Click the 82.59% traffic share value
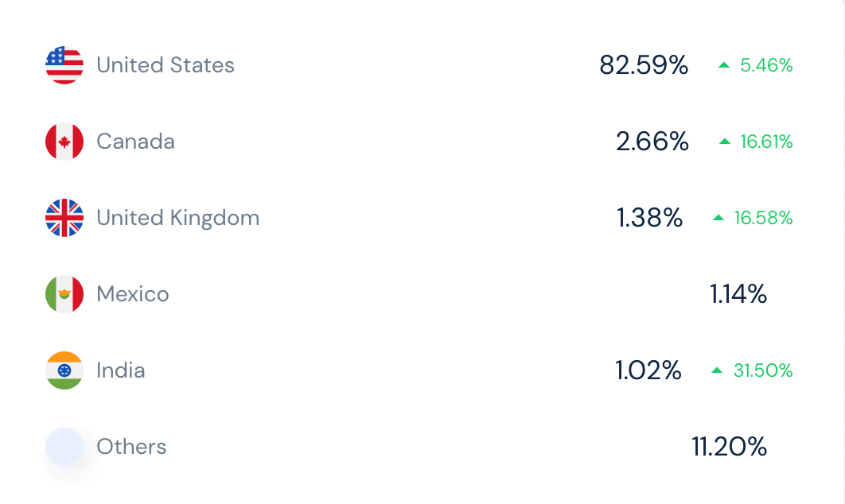Viewport: 845px width, 504px height. coord(644,65)
